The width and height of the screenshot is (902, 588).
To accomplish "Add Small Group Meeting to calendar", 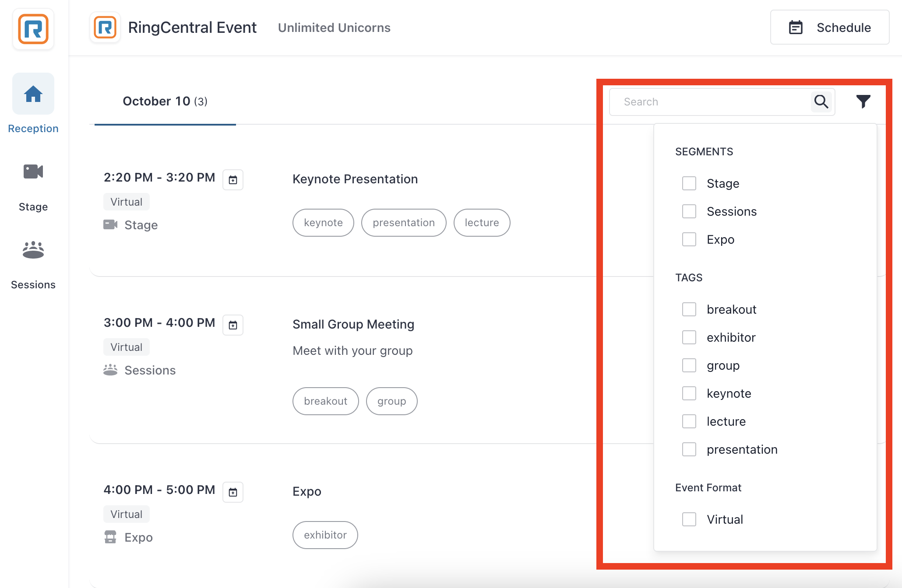I will pyautogui.click(x=233, y=325).
